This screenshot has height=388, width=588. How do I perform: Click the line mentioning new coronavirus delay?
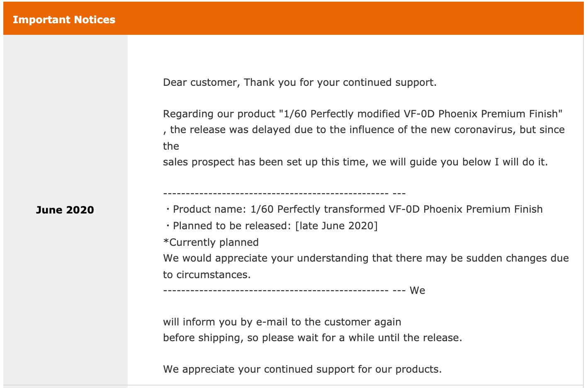click(x=364, y=130)
